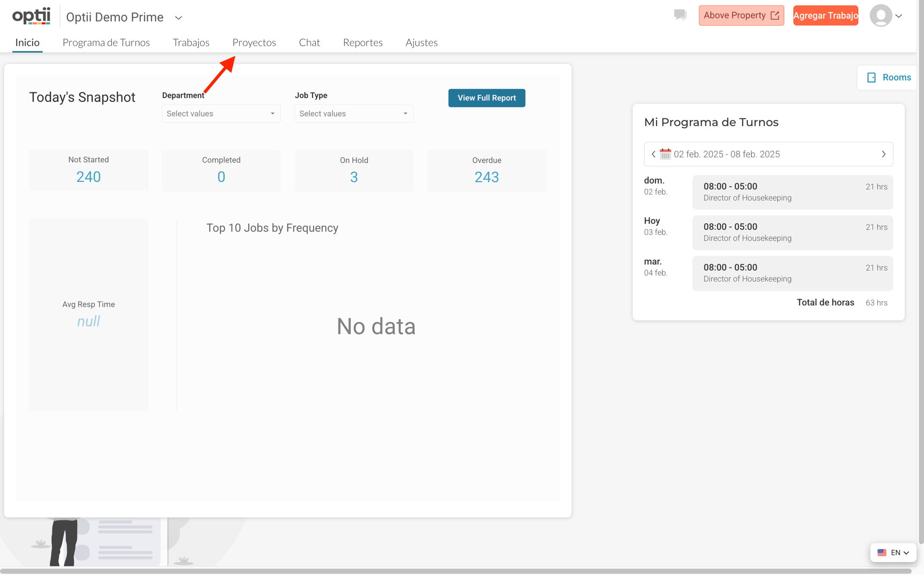The image size is (924, 575).
Task: Switch to the Programa de Turnos tab
Action: coord(106,42)
